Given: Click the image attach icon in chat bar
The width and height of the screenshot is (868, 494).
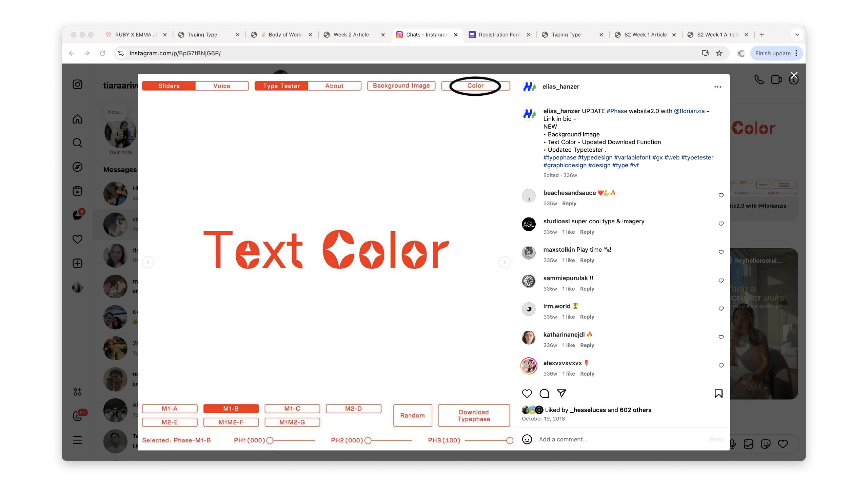Looking at the screenshot, I should pos(748,444).
